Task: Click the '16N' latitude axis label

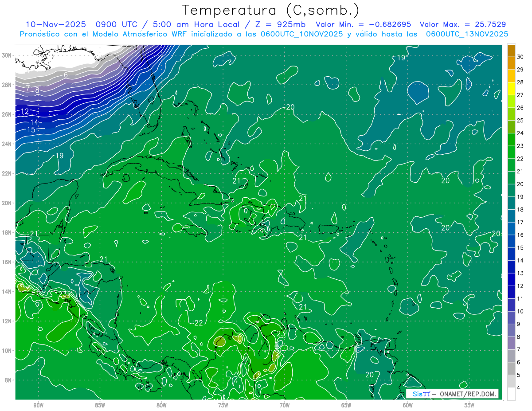Action: [7, 262]
